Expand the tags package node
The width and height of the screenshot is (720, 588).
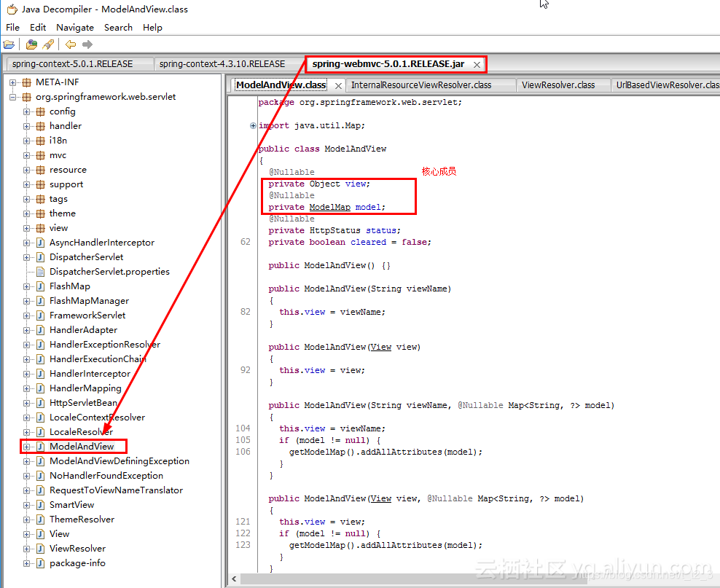pos(27,199)
